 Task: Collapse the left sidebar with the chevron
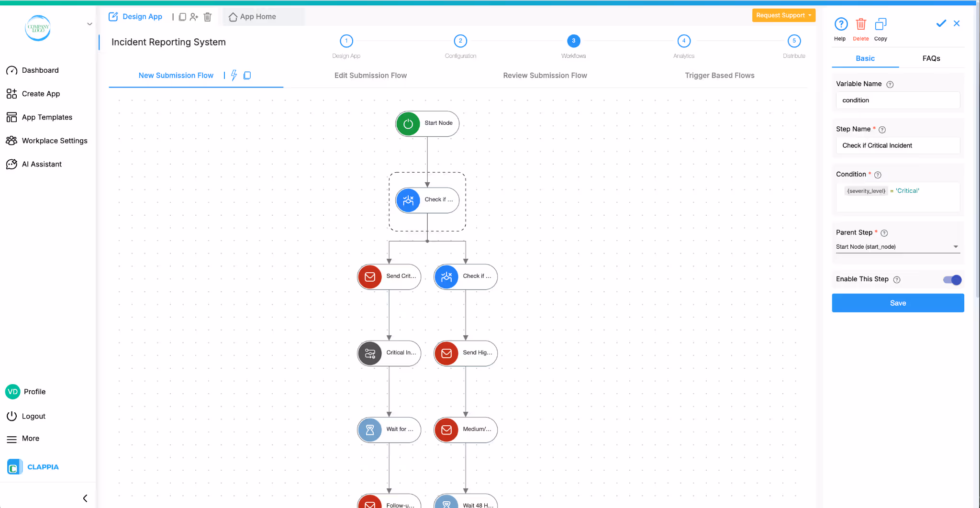(85, 498)
